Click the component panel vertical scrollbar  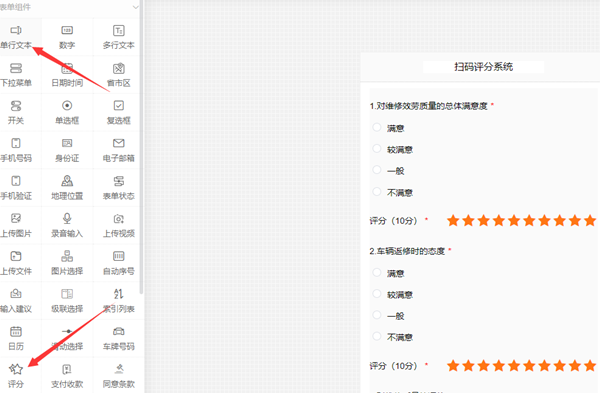click(x=141, y=147)
